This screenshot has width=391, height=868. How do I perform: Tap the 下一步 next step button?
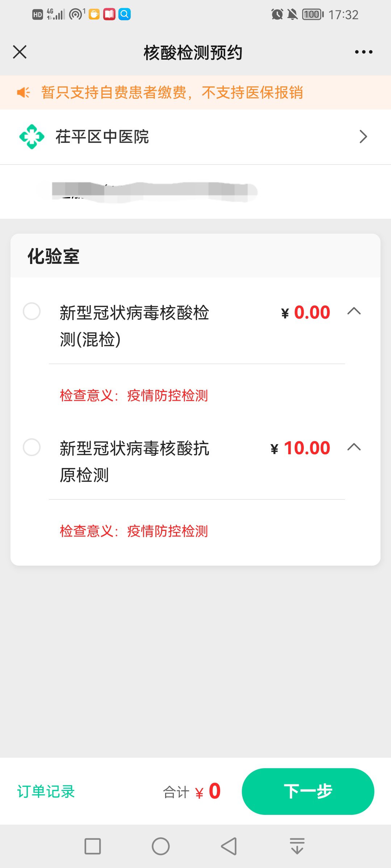click(x=308, y=791)
